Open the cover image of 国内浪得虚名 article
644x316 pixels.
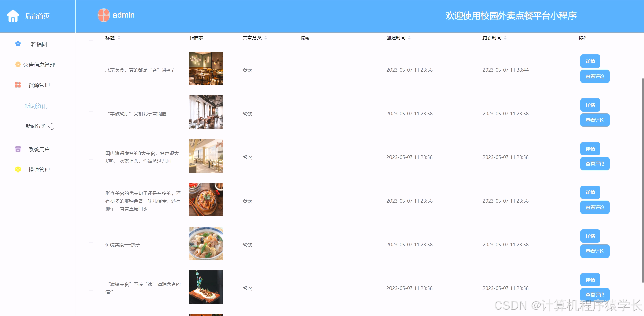coord(206,156)
